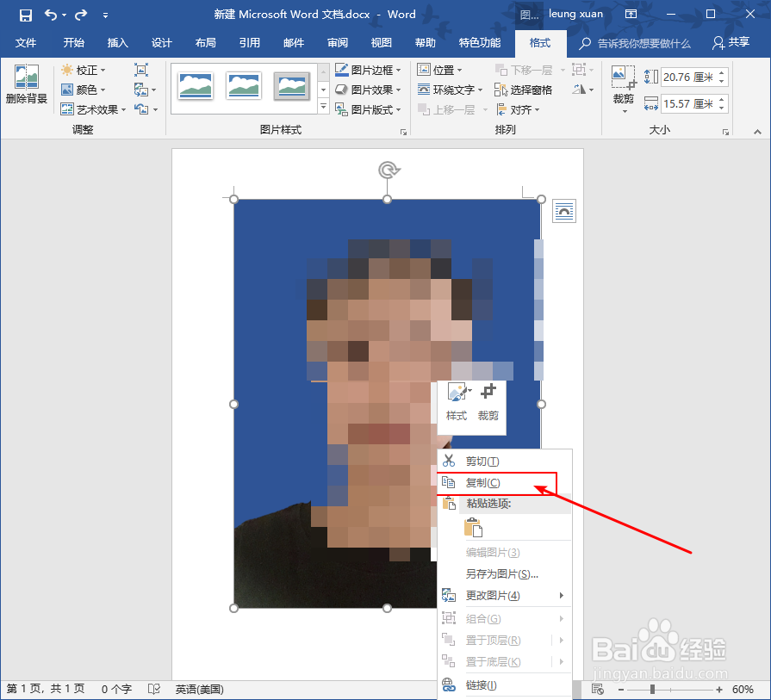Click the height field showing 20.76 厘米
Viewport: 771px width, 700px height.
[x=688, y=77]
